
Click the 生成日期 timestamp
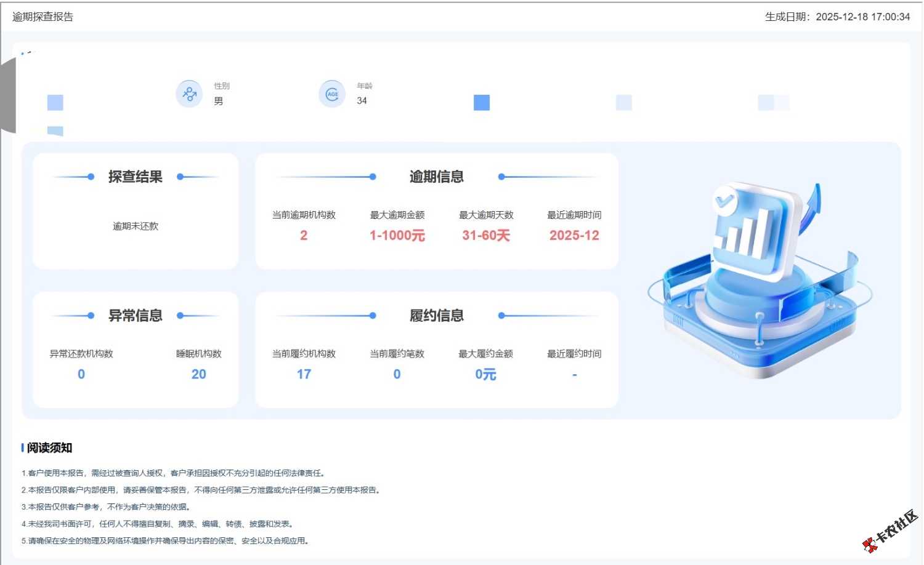(837, 17)
